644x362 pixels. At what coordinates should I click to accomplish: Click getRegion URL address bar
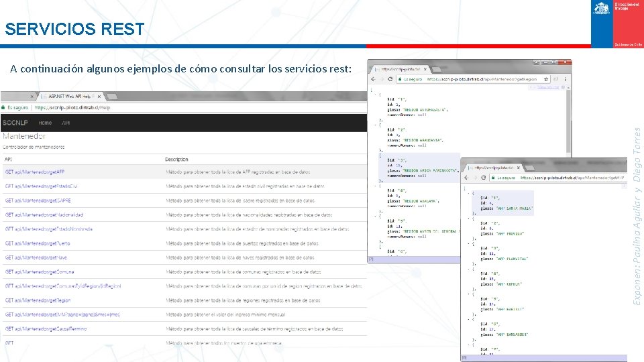coord(472,79)
